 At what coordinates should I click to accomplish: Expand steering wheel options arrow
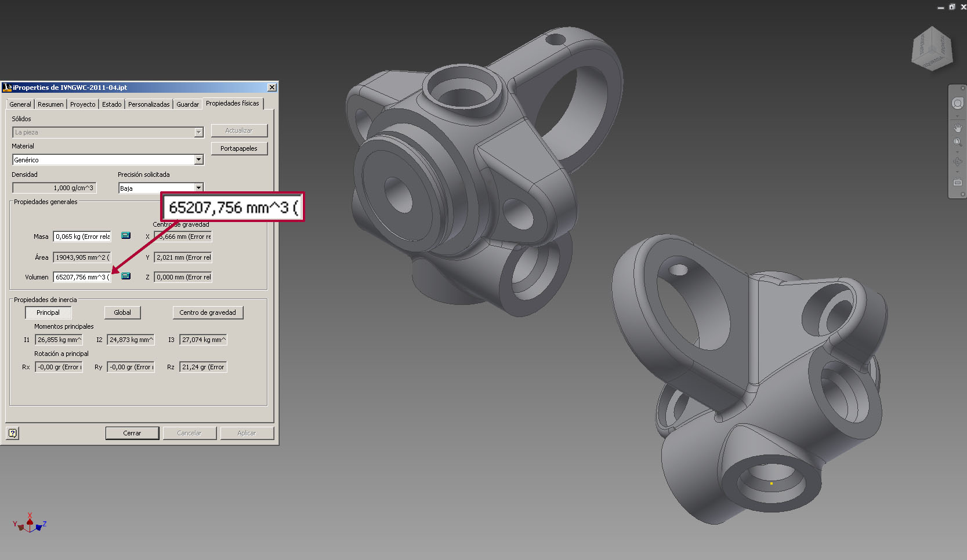tap(958, 116)
